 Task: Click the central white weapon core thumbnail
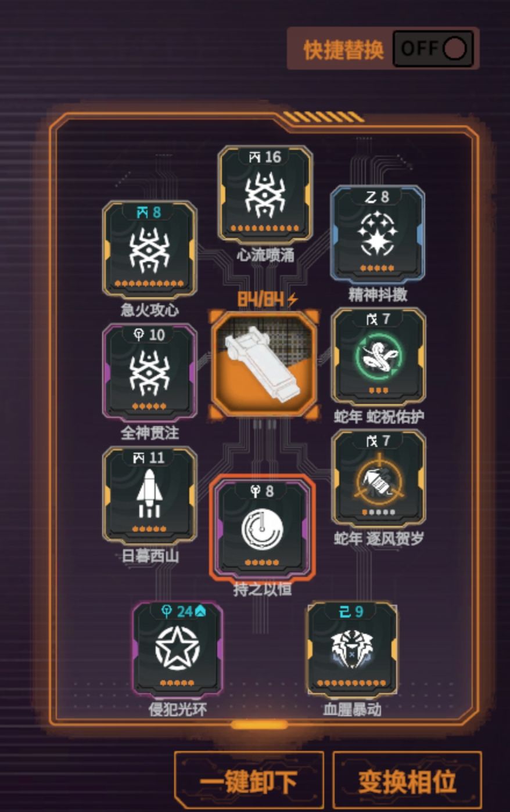[264, 363]
